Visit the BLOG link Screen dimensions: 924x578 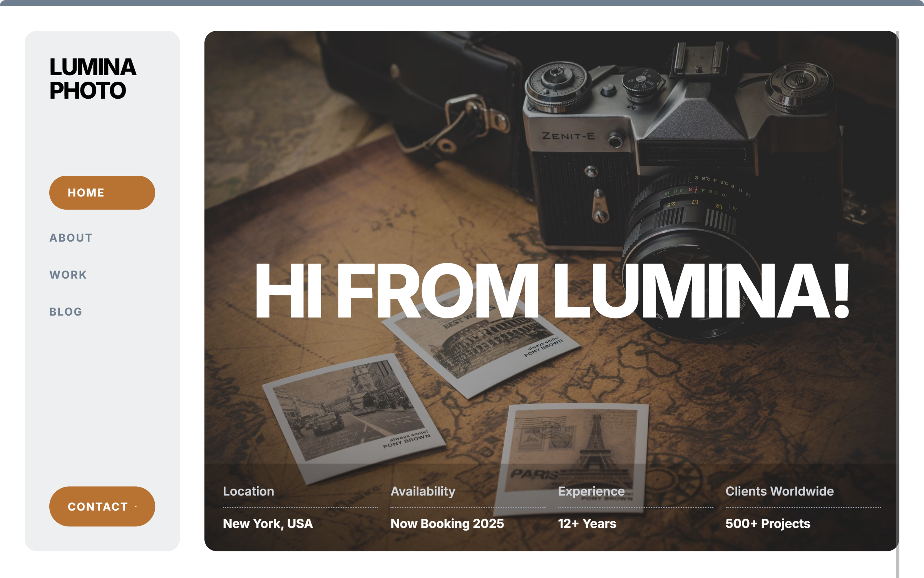[x=66, y=312]
